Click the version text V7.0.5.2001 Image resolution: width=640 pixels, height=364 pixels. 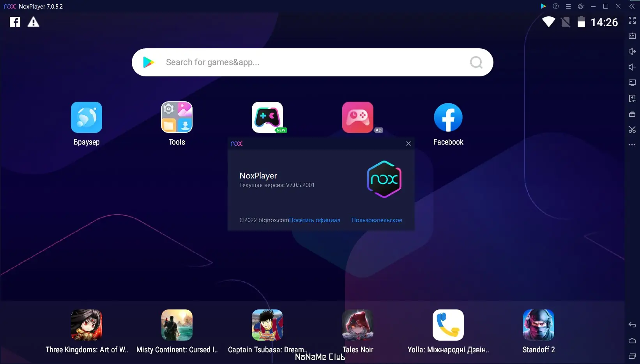pyautogui.click(x=301, y=185)
